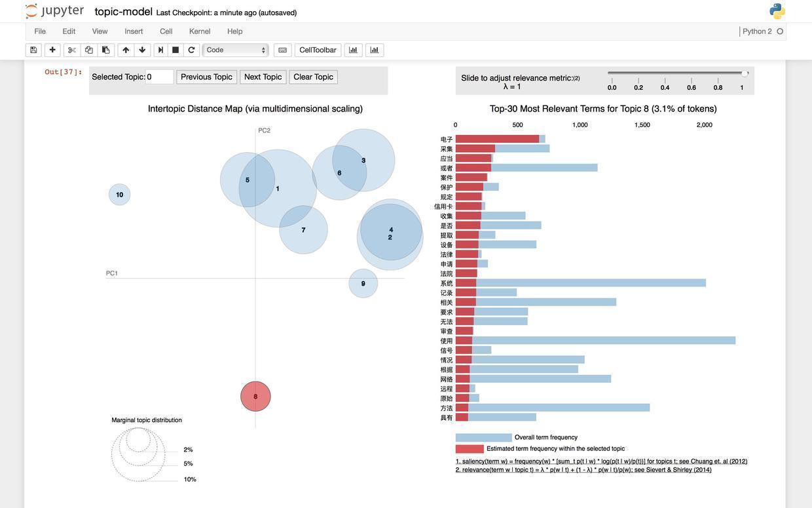Move selected cell up with the arrow icon

pos(126,50)
